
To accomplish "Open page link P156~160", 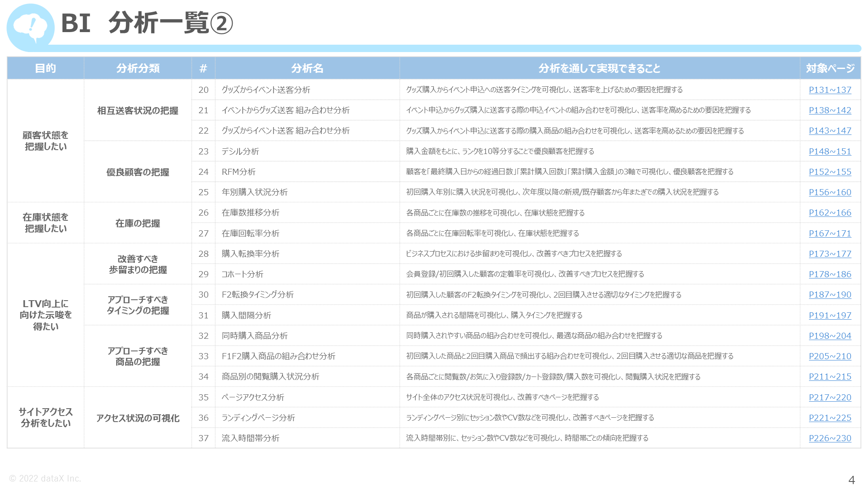I will coord(830,192).
